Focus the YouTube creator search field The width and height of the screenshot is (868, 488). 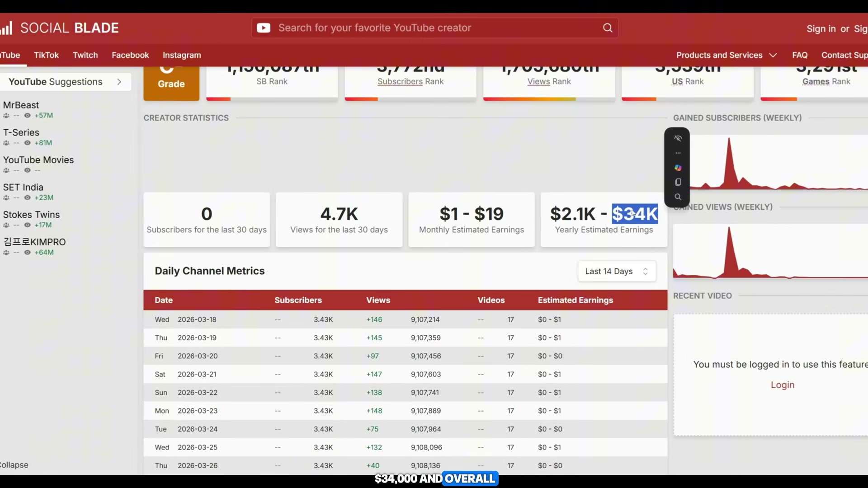point(435,28)
